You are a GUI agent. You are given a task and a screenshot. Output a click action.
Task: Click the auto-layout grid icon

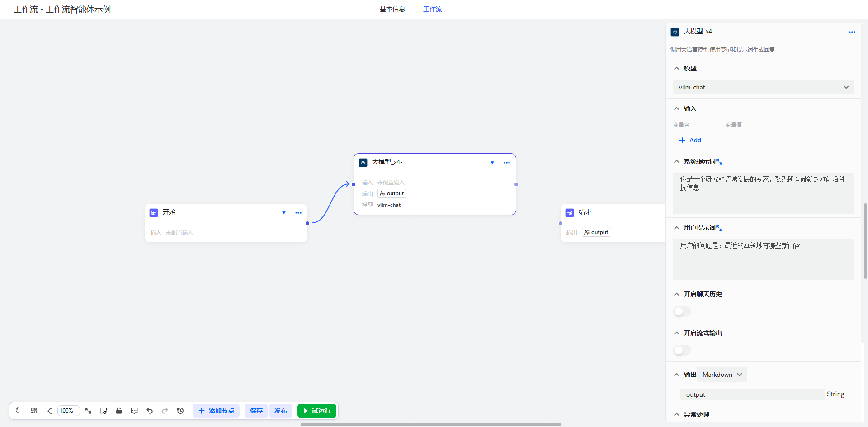coord(34,411)
